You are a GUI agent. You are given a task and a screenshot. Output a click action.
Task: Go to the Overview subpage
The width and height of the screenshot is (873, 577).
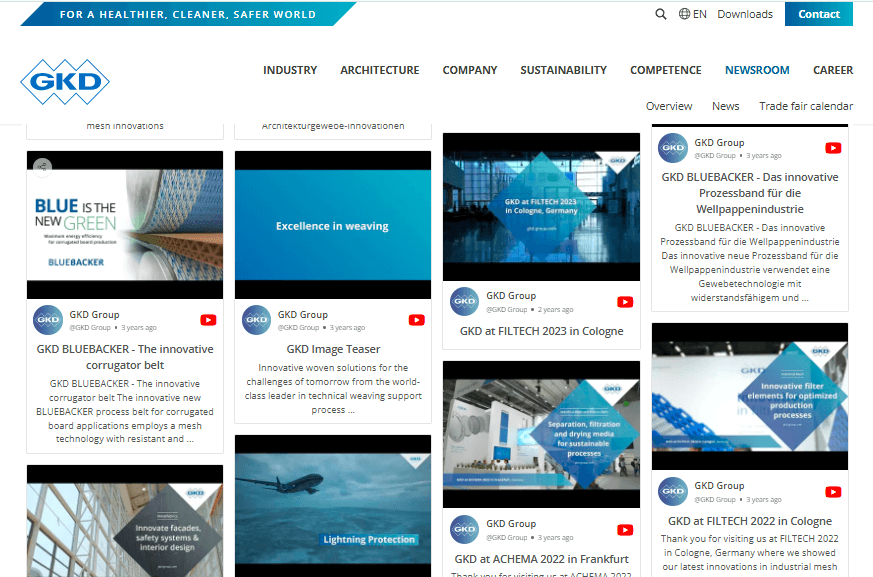[x=668, y=106]
